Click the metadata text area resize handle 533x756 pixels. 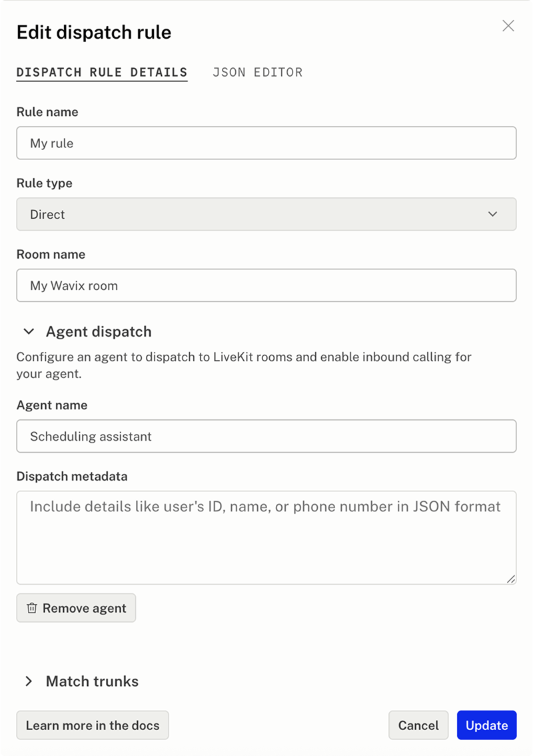(511, 579)
